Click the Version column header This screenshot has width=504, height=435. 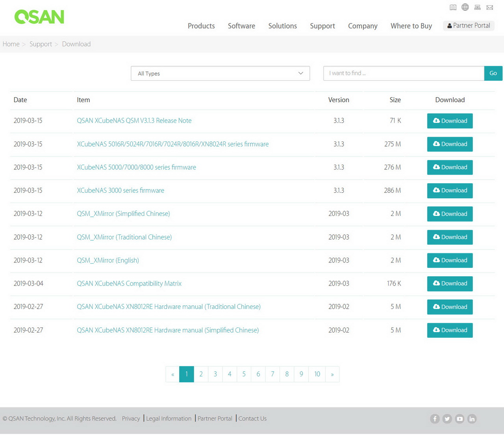(x=339, y=100)
